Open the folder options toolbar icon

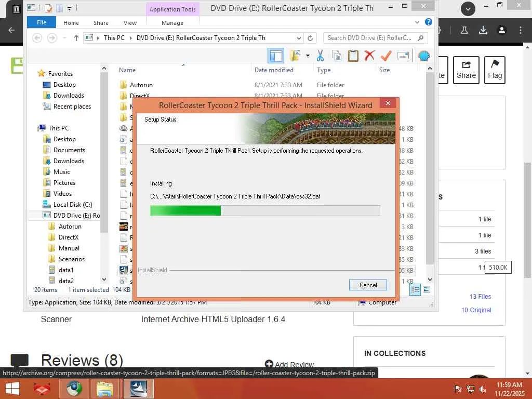coord(295,55)
